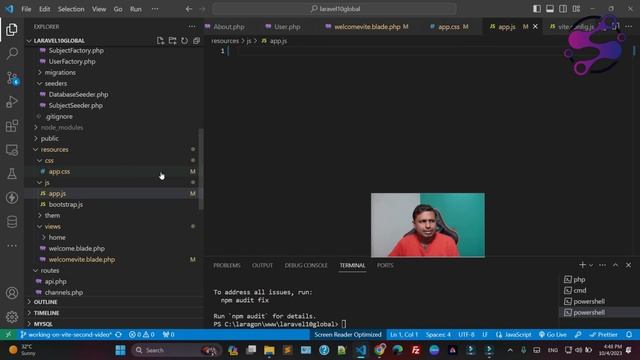Click the laravel10global command center search box
This screenshot has height=360, width=640.
click(334, 9)
